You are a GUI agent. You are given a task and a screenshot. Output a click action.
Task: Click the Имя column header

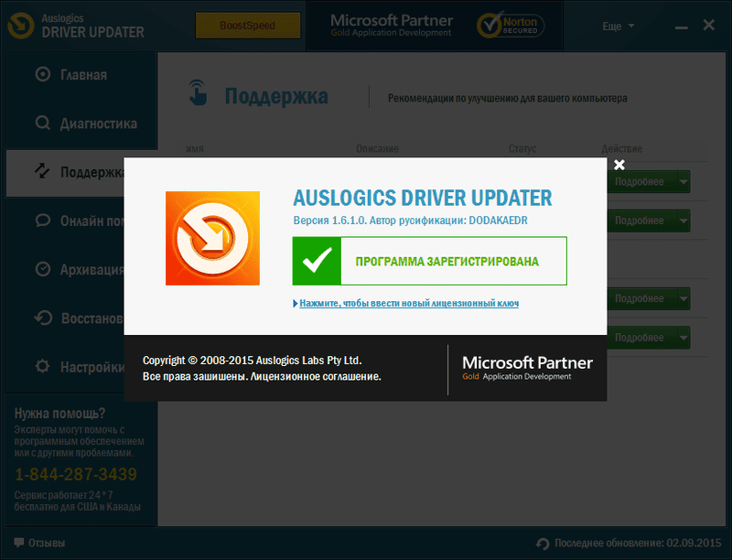(x=195, y=149)
